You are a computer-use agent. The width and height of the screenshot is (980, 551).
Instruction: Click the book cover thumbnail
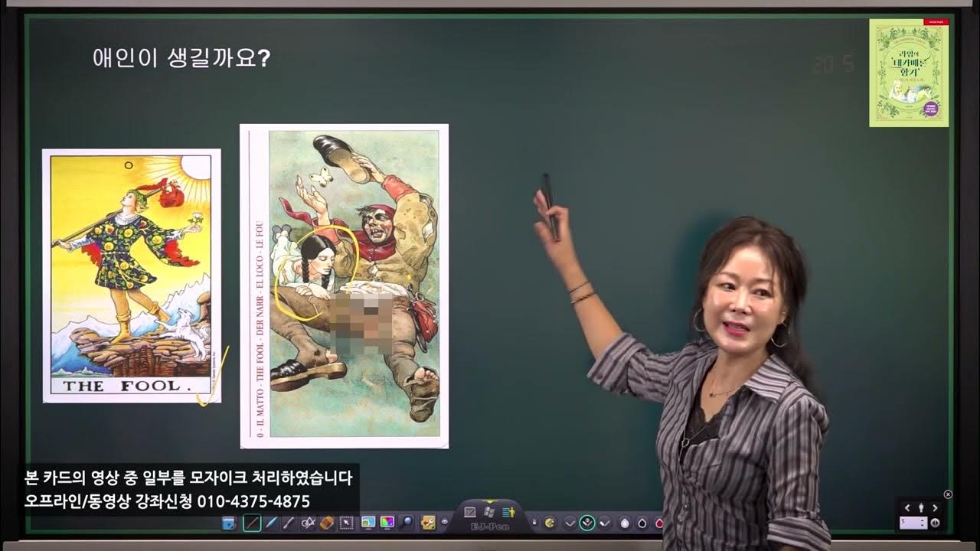(909, 73)
